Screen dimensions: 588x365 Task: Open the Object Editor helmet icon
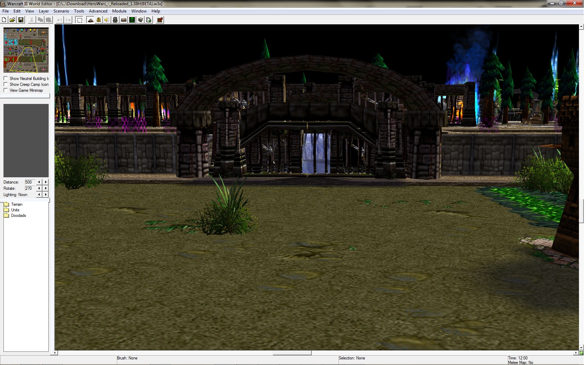(x=115, y=20)
